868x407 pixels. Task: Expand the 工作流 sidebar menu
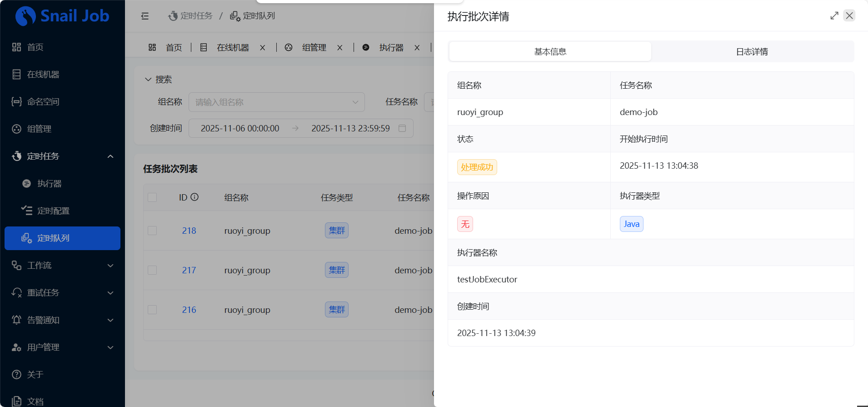click(62, 266)
